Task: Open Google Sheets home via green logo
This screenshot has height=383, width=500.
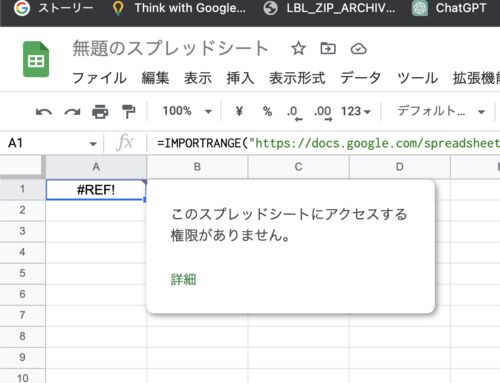Action: tap(36, 59)
